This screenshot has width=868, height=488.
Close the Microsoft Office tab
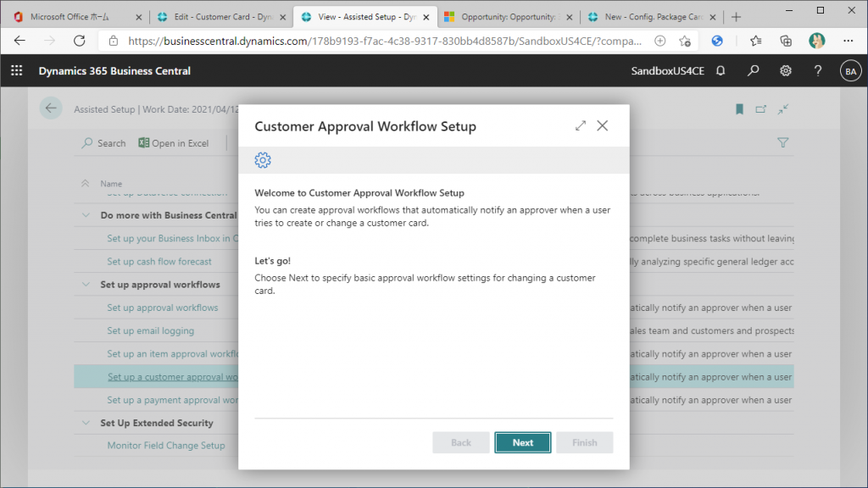click(139, 17)
